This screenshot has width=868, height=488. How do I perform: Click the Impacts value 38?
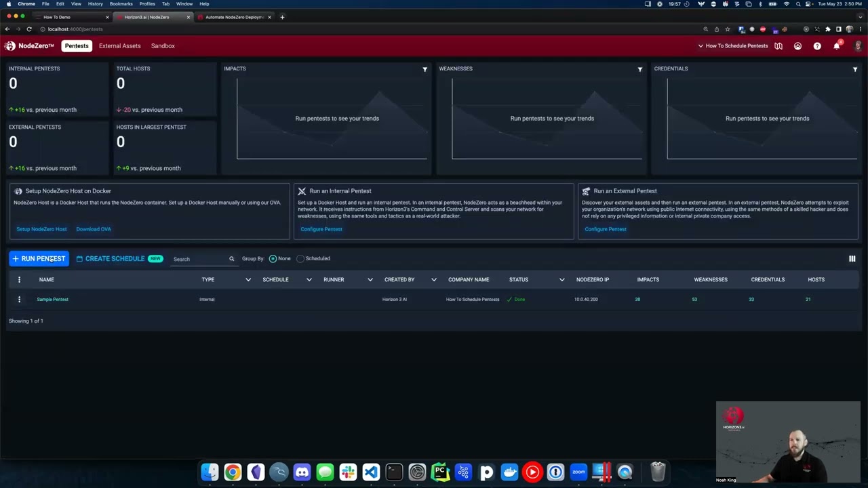637,299
